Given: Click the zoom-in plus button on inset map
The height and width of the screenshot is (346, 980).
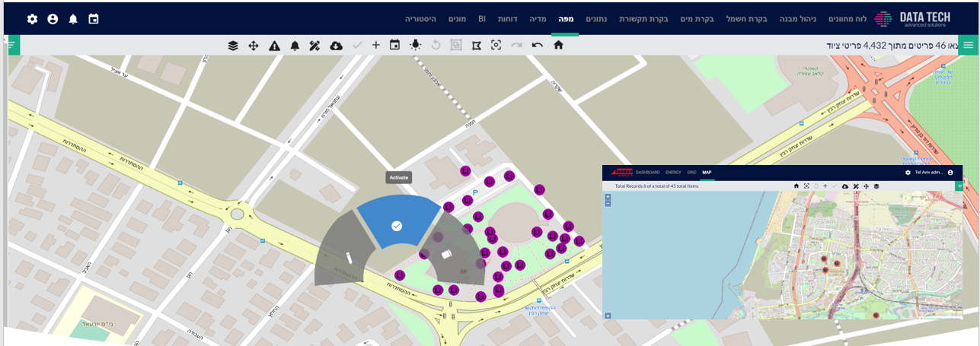Looking at the screenshot, I should coord(608,197).
